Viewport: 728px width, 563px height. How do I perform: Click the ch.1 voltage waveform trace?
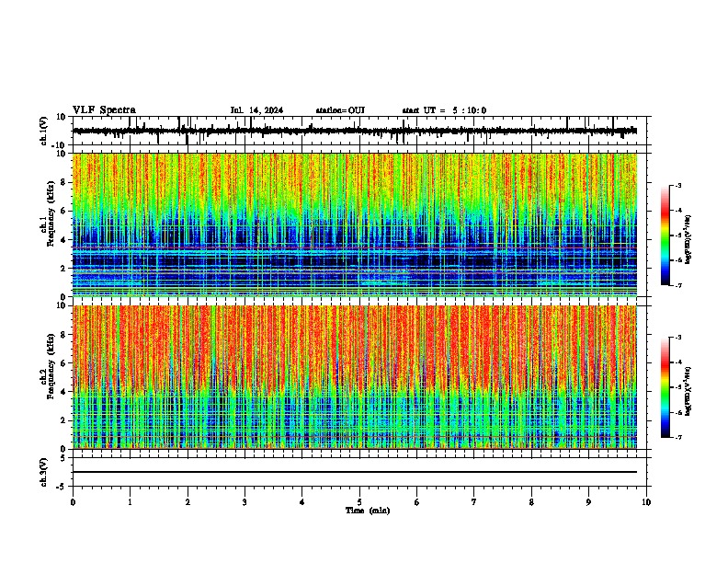coord(355,131)
